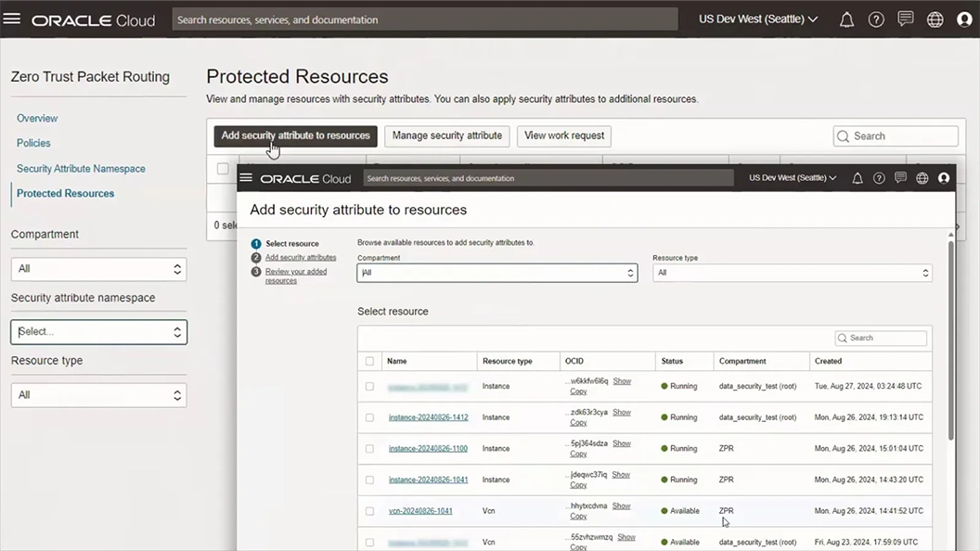Open vcn-20240826-1041 link

click(x=420, y=511)
